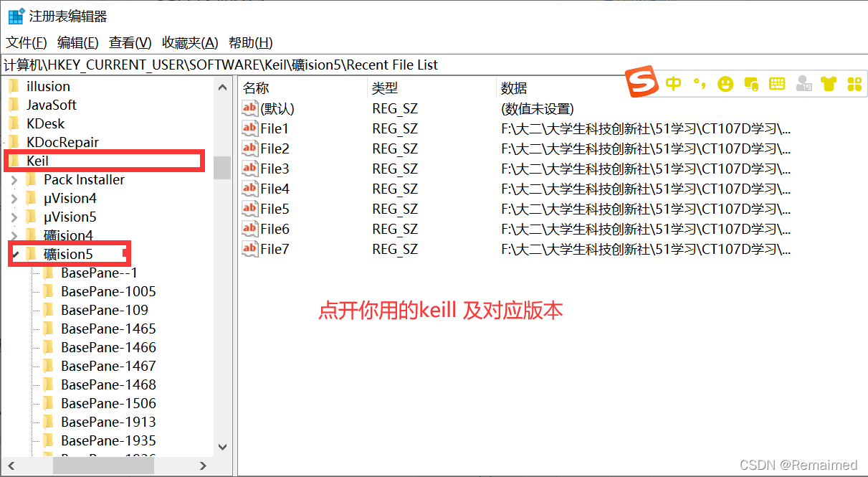This screenshot has height=477, width=868.
Task: Open Sogou skin shirt icon
Action: 829,84
